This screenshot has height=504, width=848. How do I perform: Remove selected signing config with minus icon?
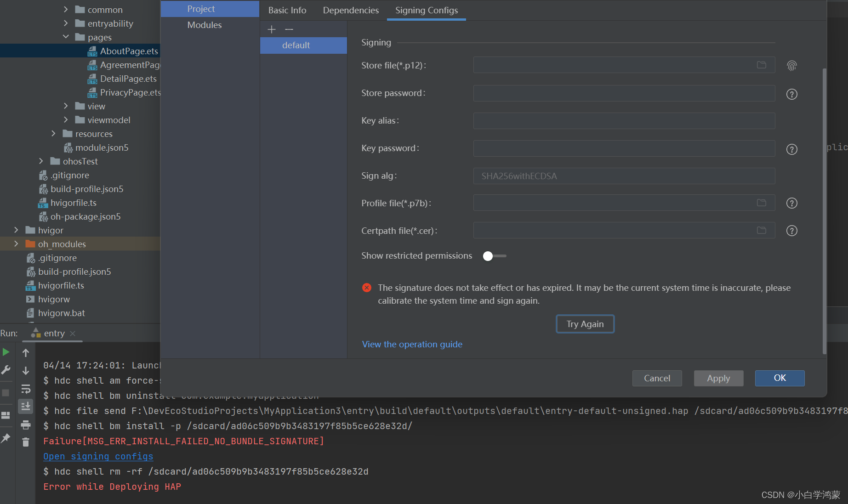click(289, 29)
